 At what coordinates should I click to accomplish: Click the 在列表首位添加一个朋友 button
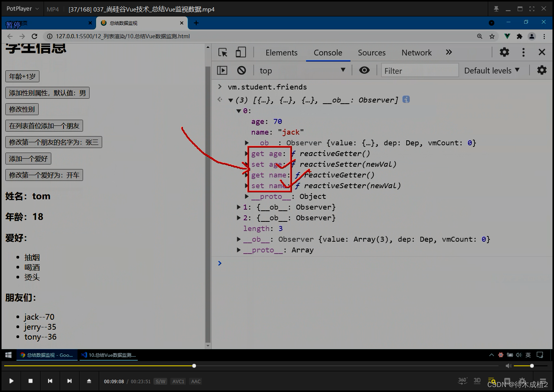click(44, 126)
